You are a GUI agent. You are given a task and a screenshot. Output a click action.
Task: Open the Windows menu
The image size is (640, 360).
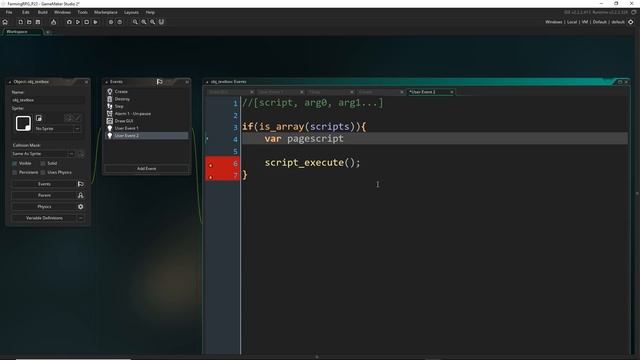click(x=62, y=12)
